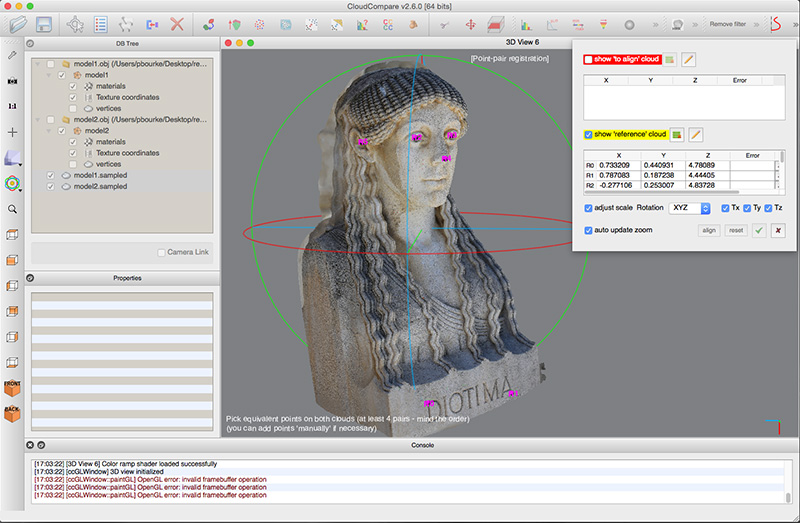Open the Rotation XYZ dropdown
Viewport: 800px width, 523px height.
coord(690,208)
